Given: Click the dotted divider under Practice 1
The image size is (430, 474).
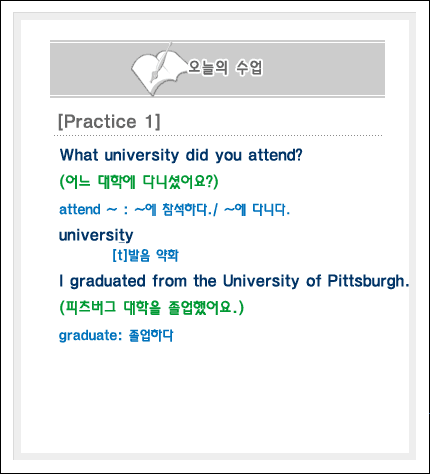Looking at the screenshot, I should pos(218,136).
